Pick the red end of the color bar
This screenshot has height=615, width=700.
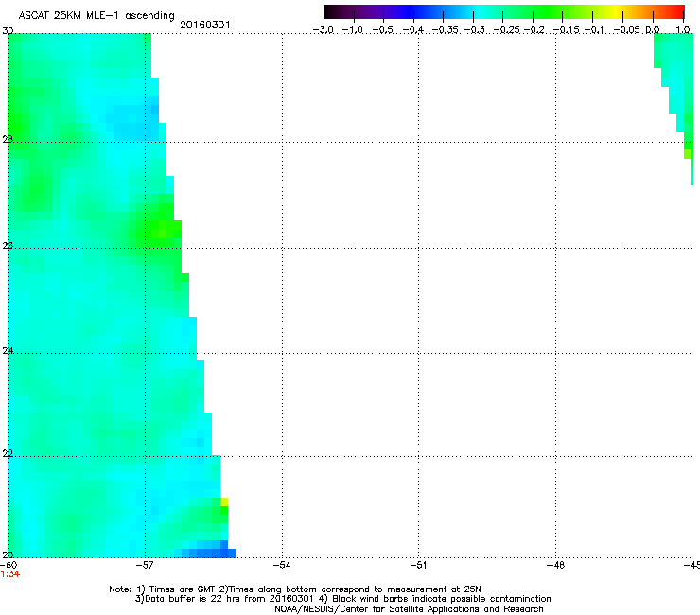point(678,12)
